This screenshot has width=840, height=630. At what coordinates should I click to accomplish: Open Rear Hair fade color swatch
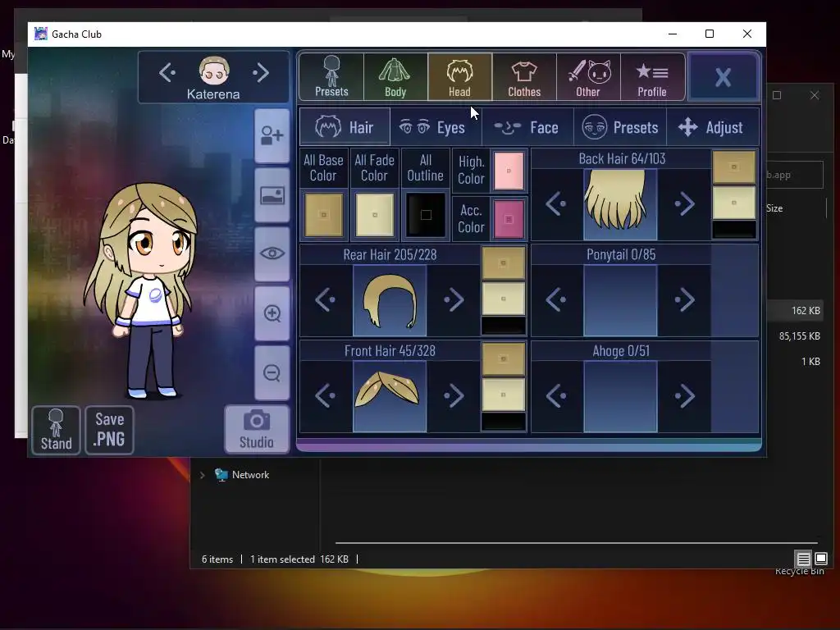[x=504, y=299]
